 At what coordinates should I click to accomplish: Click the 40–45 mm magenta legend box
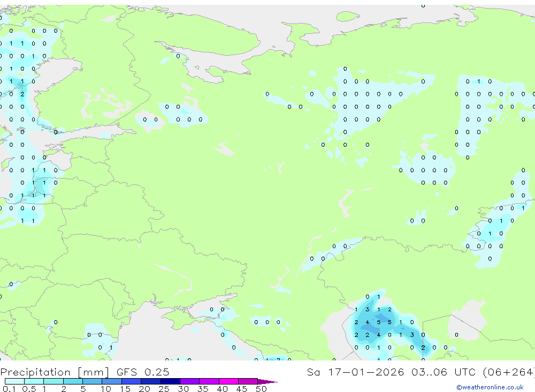click(x=228, y=381)
